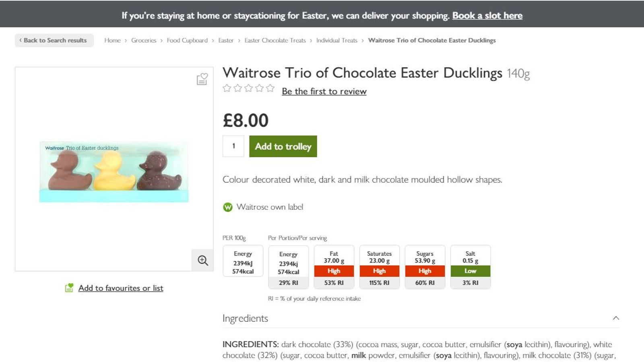The width and height of the screenshot is (644, 362).
Task: Select the fifth rating star
Action: point(269,87)
